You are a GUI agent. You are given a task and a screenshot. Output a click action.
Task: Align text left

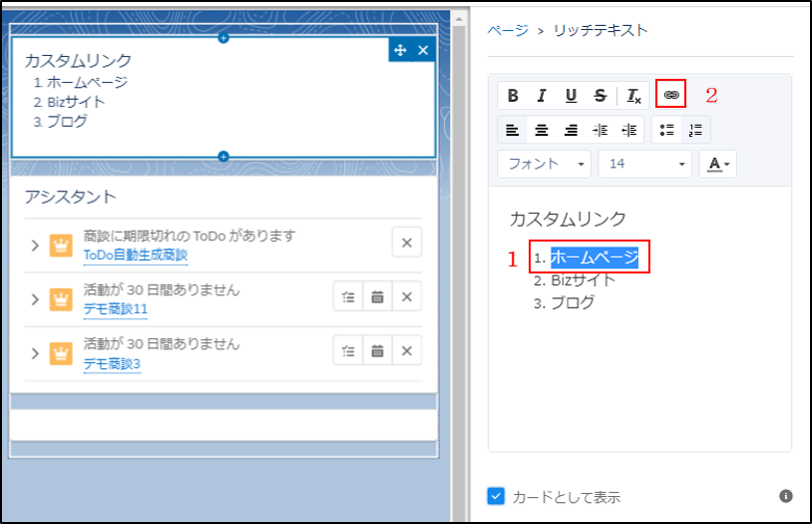[x=512, y=130]
